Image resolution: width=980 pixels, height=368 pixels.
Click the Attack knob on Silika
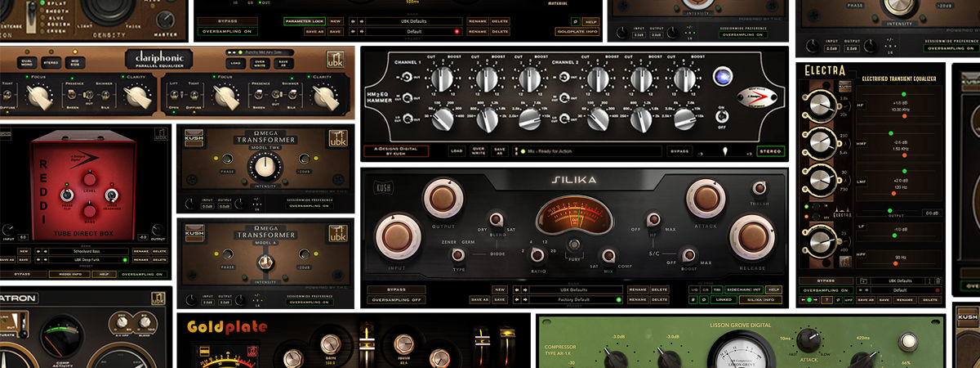point(706,199)
